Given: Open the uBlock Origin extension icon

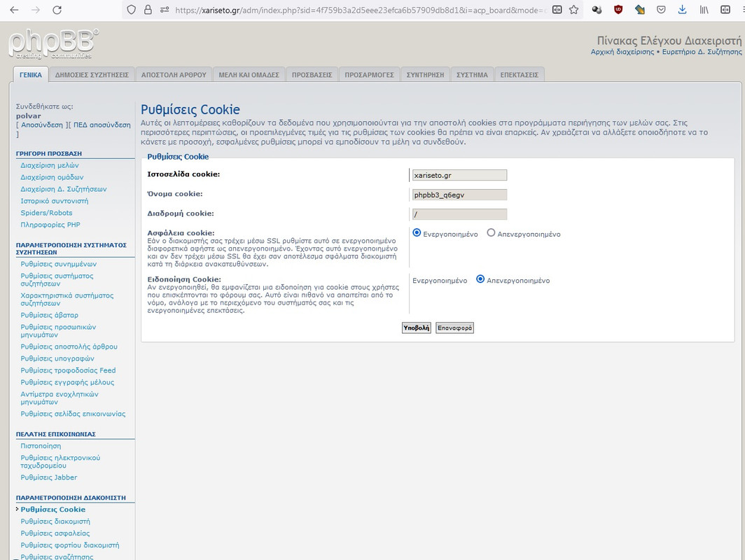Looking at the screenshot, I should click(x=618, y=10).
